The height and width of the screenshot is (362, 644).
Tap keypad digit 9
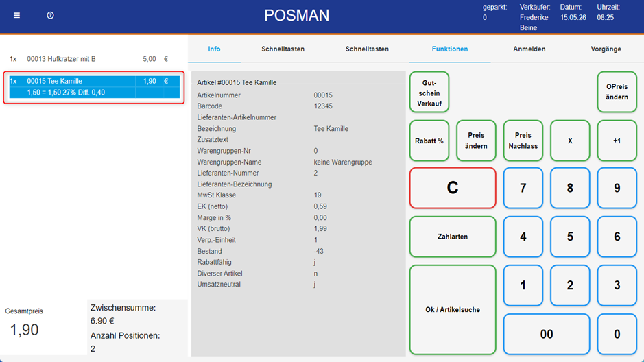coord(617,188)
